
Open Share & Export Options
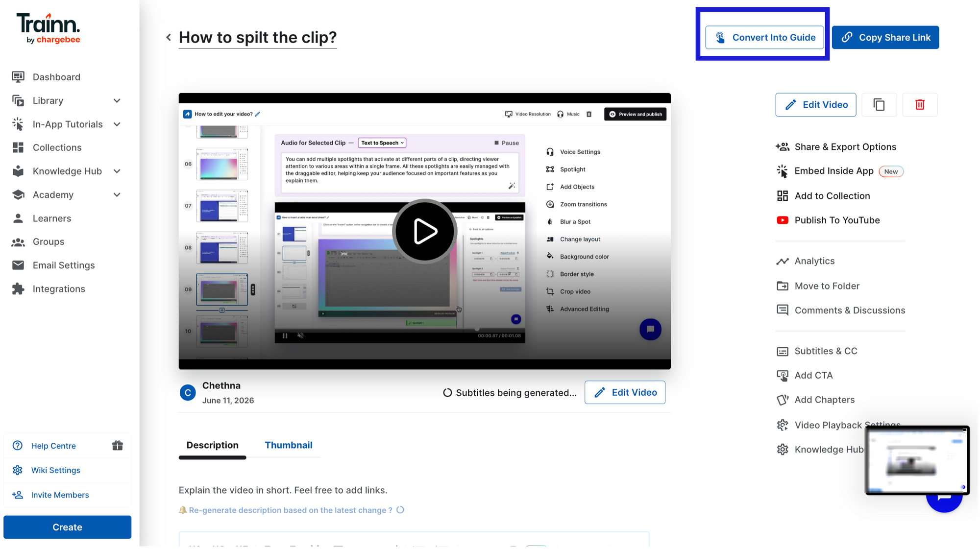tap(836, 147)
